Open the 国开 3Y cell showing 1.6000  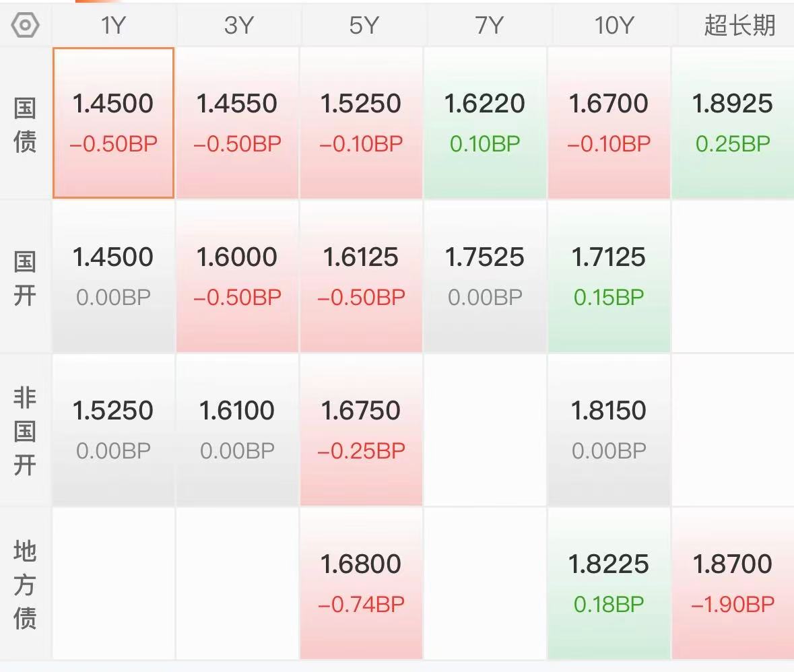(237, 277)
